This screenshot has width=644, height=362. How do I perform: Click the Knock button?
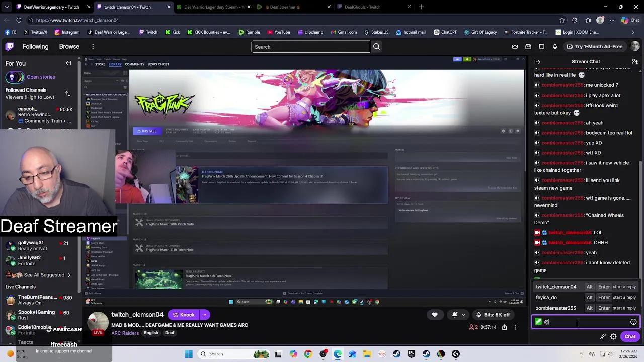[183, 315]
